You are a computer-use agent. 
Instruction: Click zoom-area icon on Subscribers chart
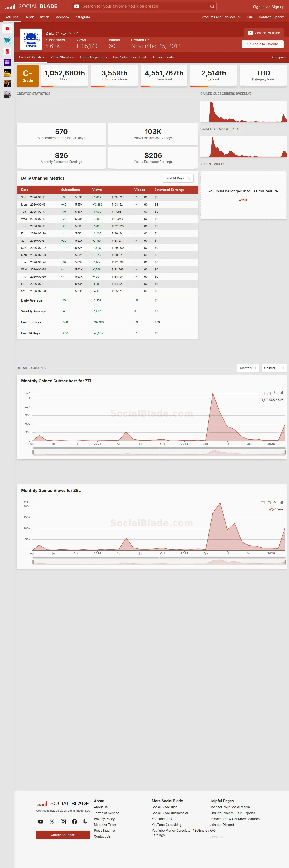(263, 393)
